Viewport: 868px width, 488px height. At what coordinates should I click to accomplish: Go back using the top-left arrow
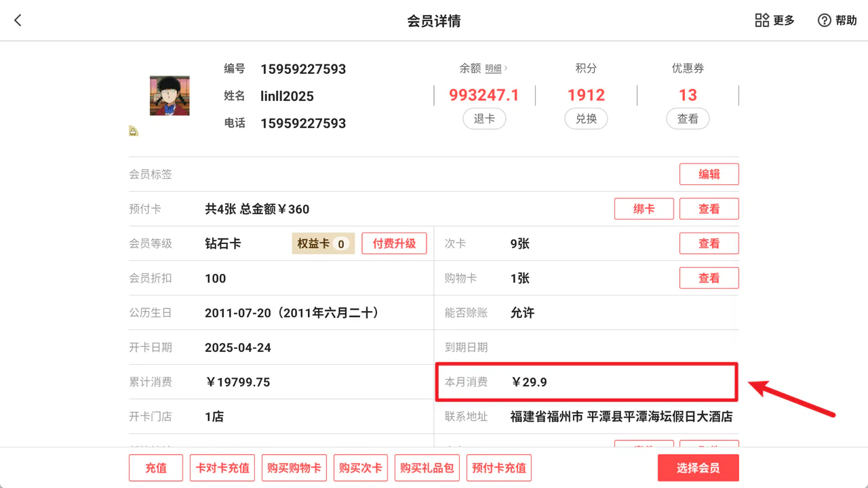pyautogui.click(x=18, y=20)
